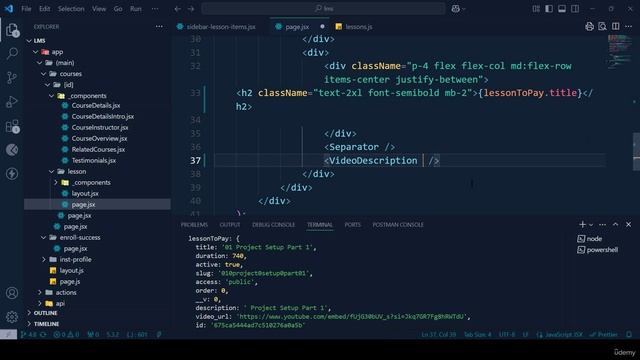Screen dimensions: 640x360
Task: Open layout.jsx under lesson folder
Action: [85, 193]
